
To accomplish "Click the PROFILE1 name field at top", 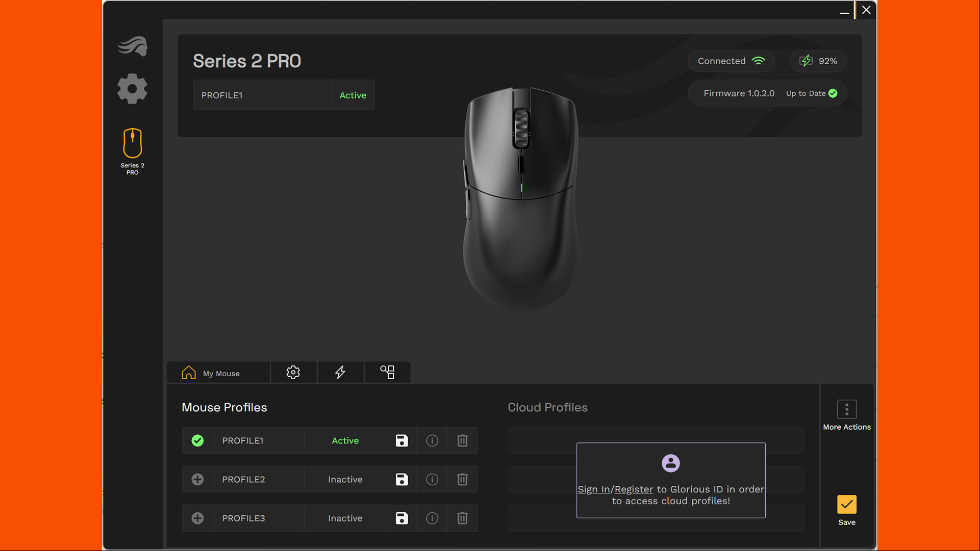I will 262,95.
